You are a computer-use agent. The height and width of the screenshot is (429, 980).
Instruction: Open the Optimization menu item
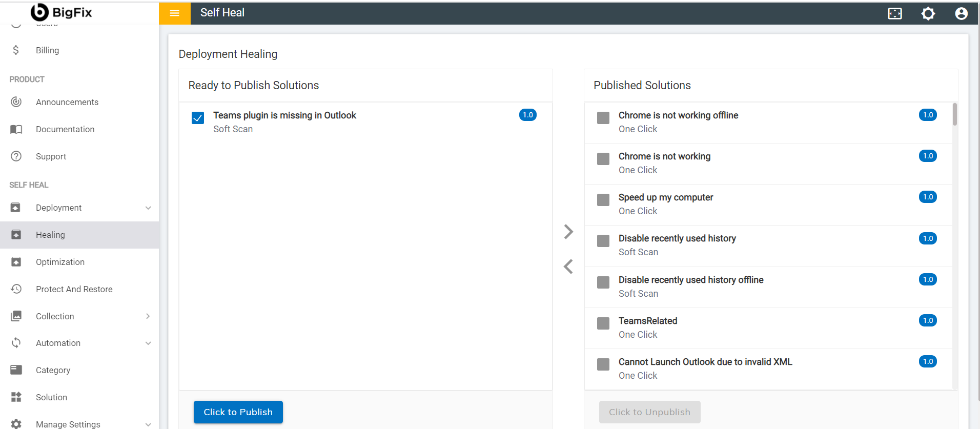[79, 262]
